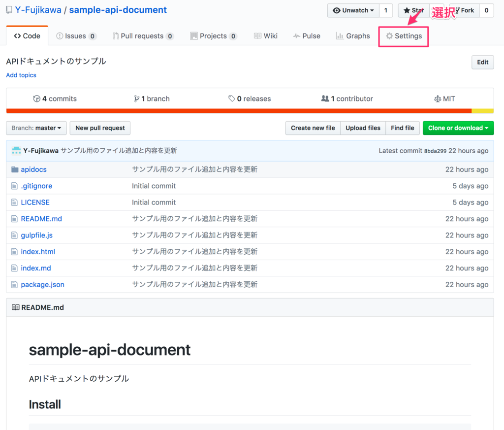Click the apidocs folder icon
This screenshot has width=504, height=430.
(15, 169)
